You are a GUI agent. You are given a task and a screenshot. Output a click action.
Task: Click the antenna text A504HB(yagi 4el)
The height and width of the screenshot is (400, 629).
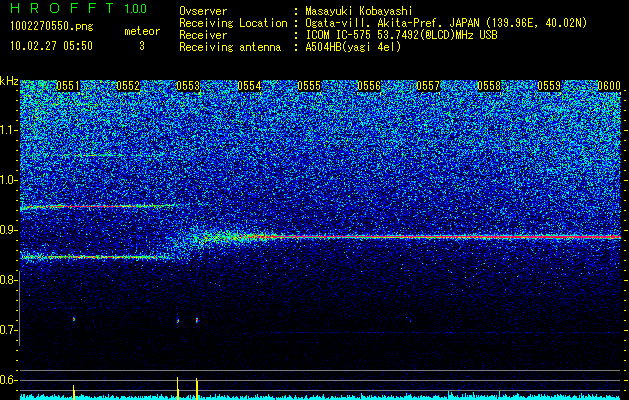(353, 47)
